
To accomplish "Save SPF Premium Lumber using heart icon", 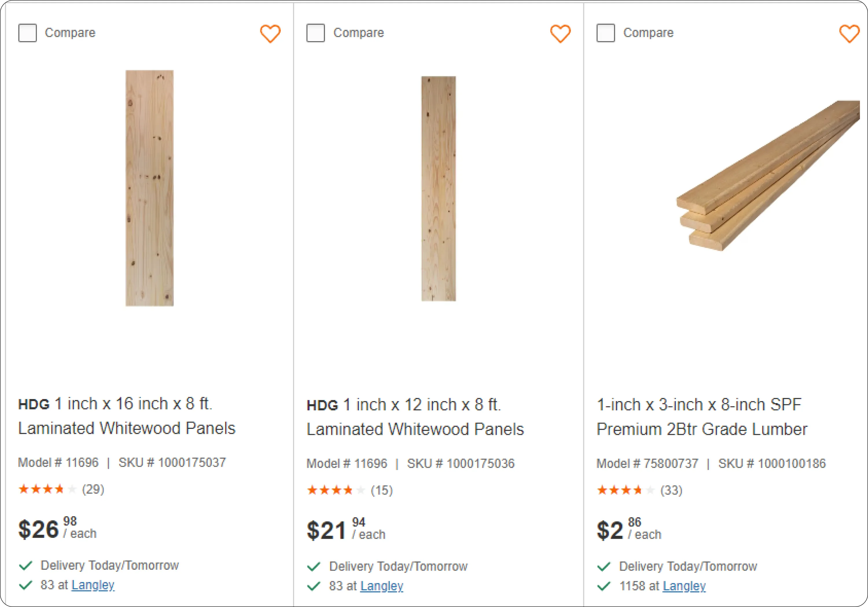I will 849,34.
